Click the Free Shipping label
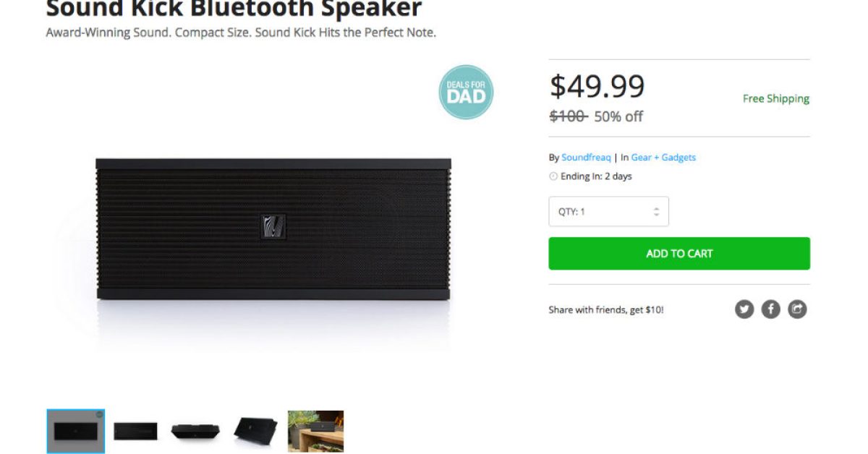The width and height of the screenshot is (868, 454). click(x=776, y=99)
